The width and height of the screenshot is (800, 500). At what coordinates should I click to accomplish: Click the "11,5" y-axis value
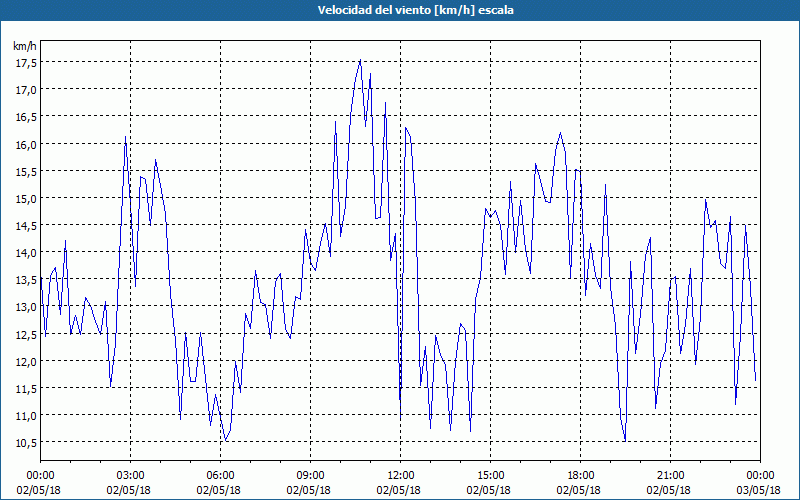pos(26,388)
